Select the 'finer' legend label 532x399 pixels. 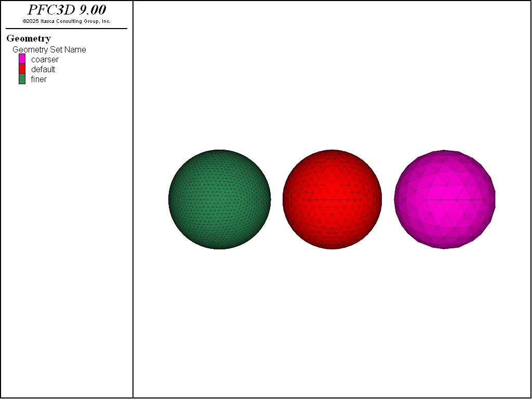pos(38,79)
